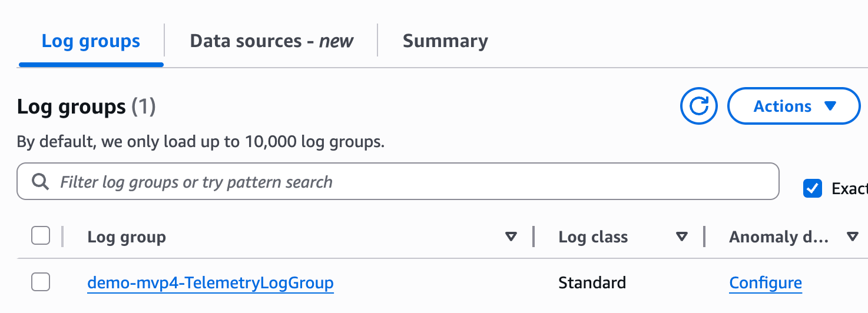Refresh the log groups list
Image resolution: width=868 pixels, height=313 pixels.
698,106
